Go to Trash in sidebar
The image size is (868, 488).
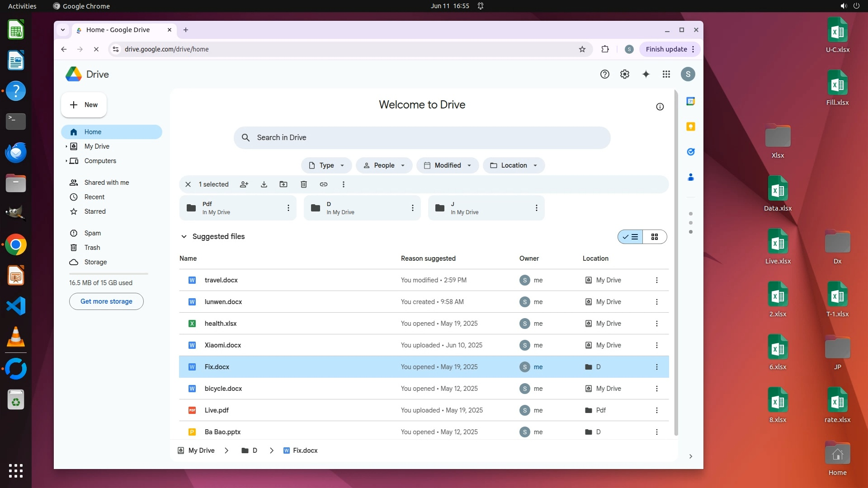tap(92, 248)
